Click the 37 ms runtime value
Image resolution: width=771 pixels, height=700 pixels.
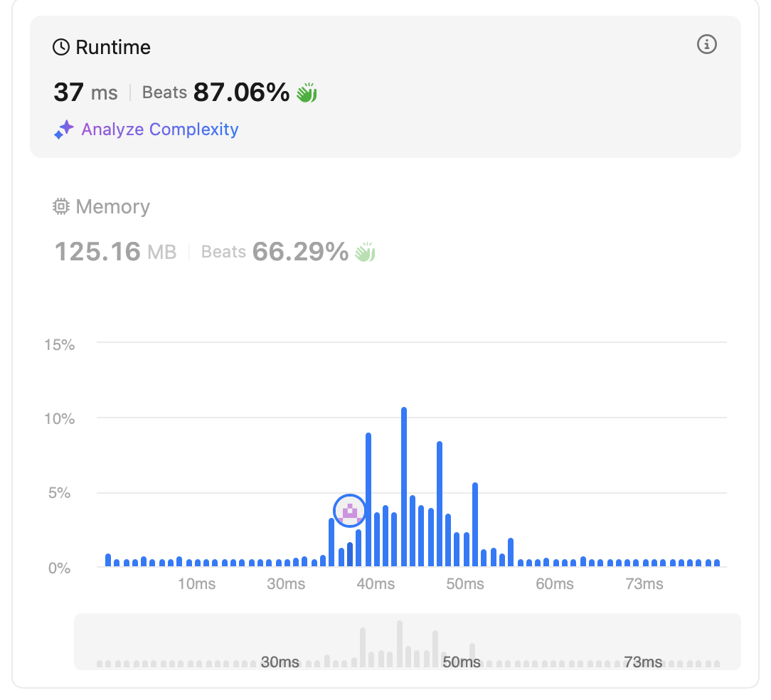pos(85,92)
